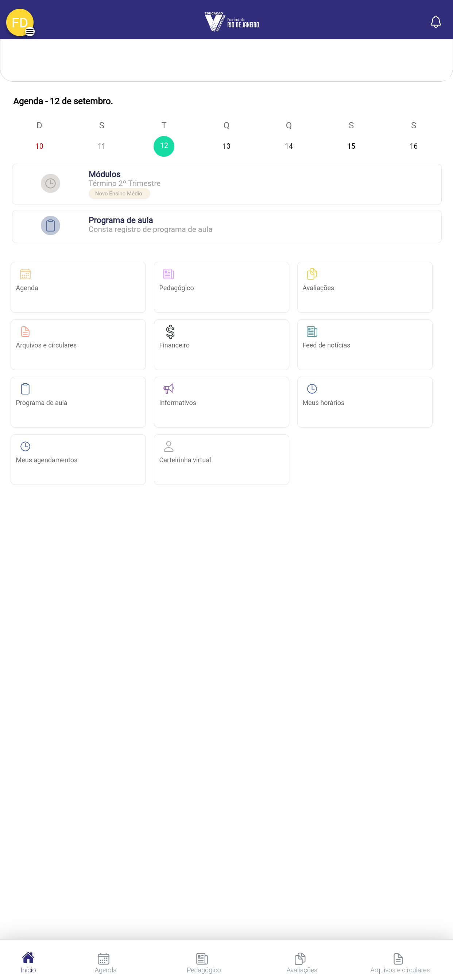The height and width of the screenshot is (980, 453).
Task: Click Meus horários clock icon
Action: point(312,389)
